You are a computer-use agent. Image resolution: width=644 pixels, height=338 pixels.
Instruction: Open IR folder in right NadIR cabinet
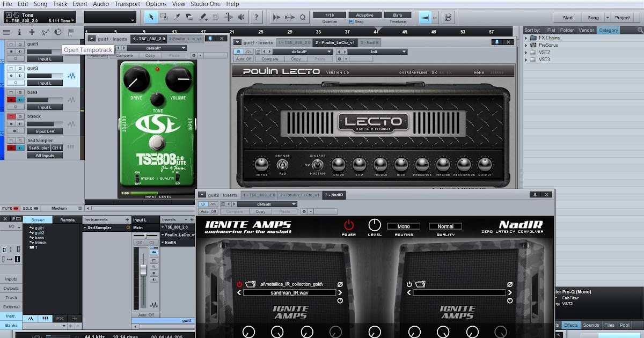click(420, 284)
